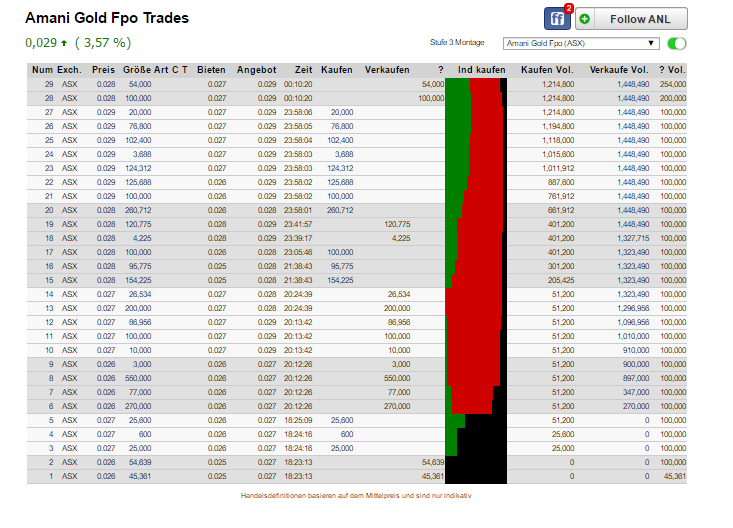Click Kaufen value 600 in trade 4
The image size is (733, 528).
point(347,434)
